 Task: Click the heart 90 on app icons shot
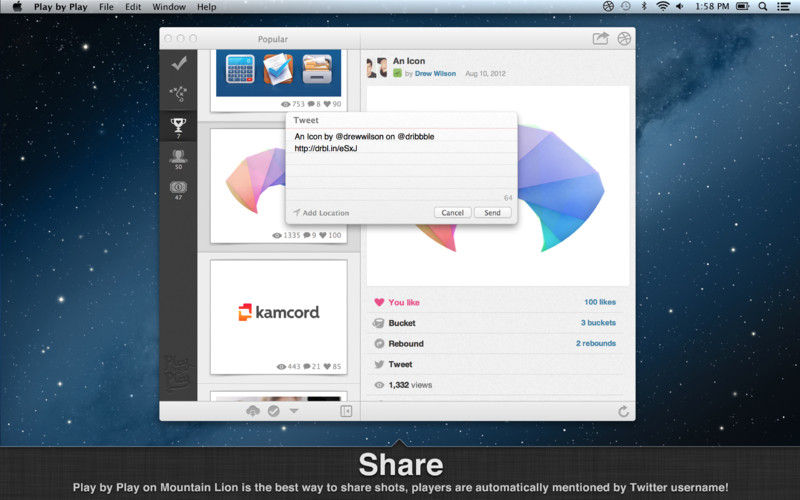point(332,104)
